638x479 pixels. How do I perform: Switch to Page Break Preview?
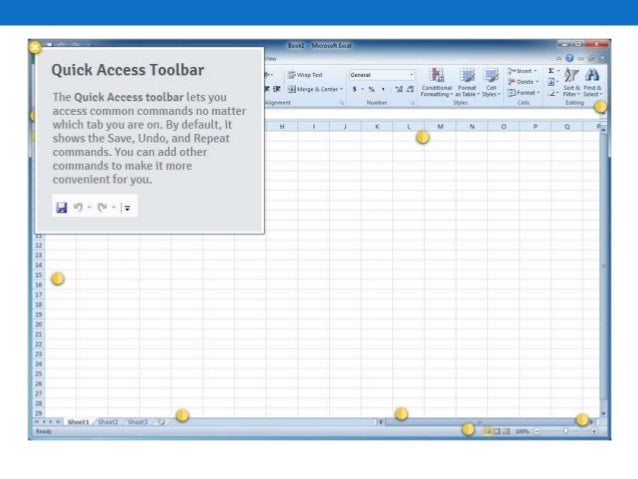coord(506,431)
